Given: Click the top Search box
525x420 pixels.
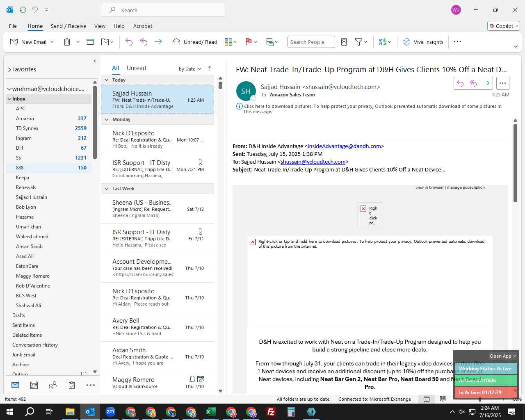Looking at the screenshot, I should pyautogui.click(x=163, y=10).
